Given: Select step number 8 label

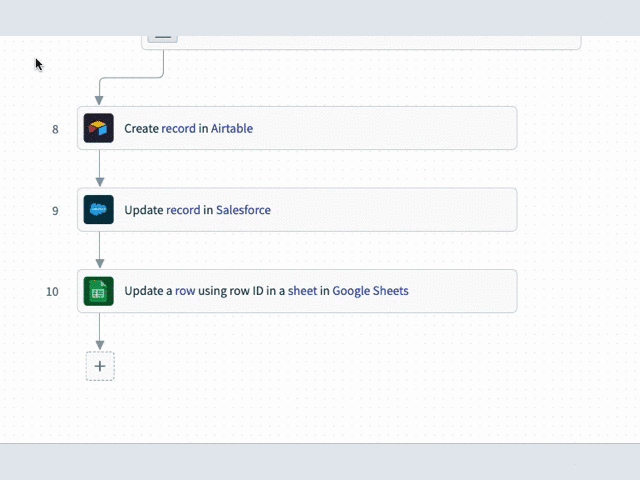Looking at the screenshot, I should [55, 129].
